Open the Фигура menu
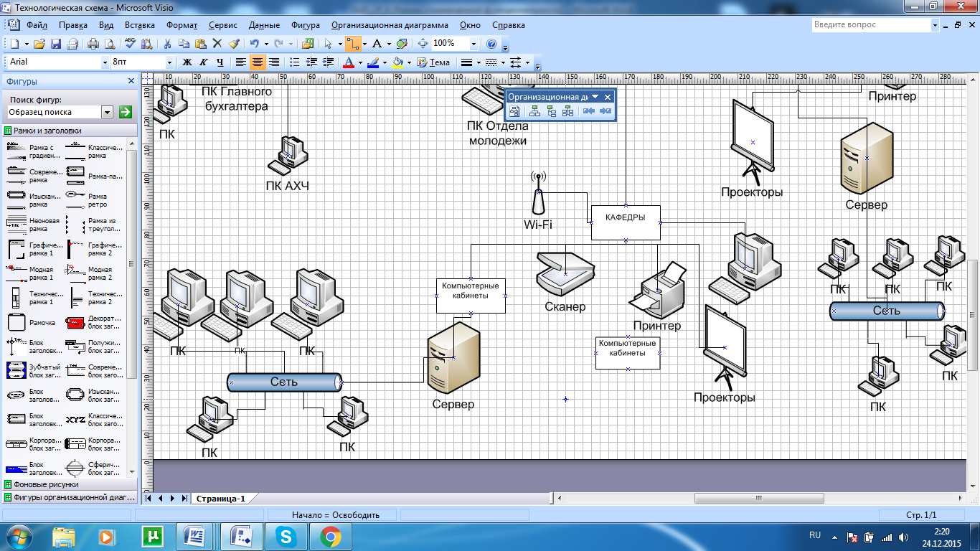This screenshot has width=980, height=551. click(306, 25)
